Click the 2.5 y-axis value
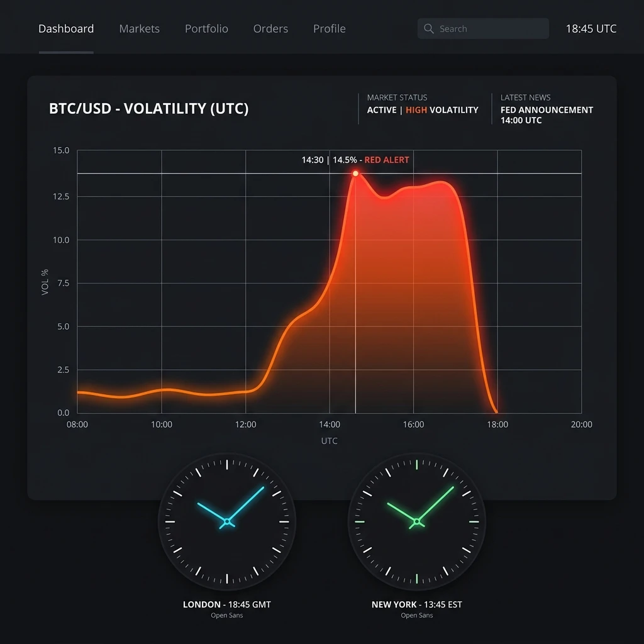644x644 pixels. [x=64, y=370]
